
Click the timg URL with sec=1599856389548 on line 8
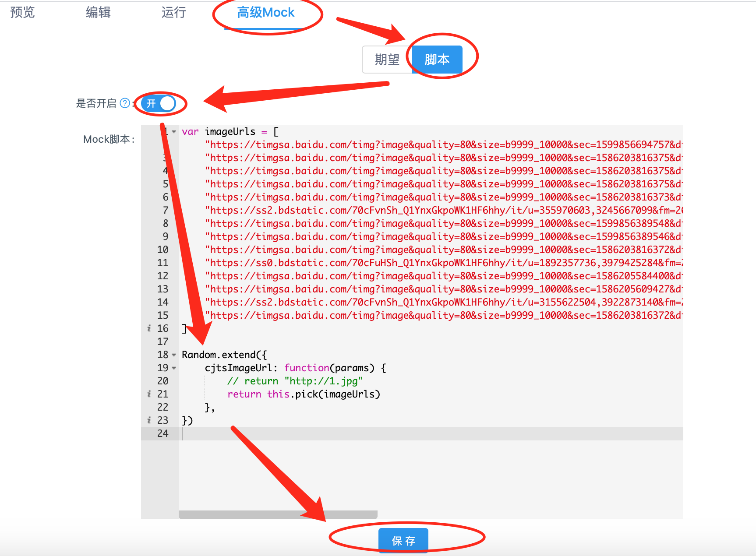pyautogui.click(x=444, y=224)
